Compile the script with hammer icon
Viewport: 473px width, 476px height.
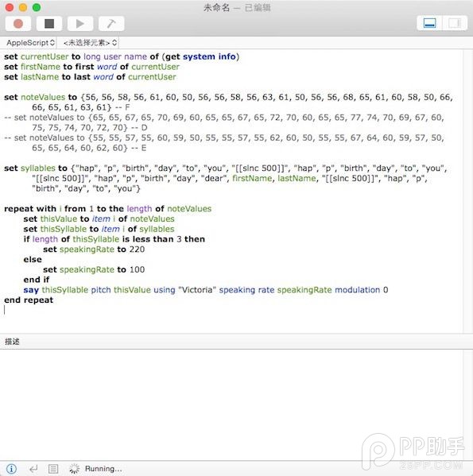pos(111,24)
